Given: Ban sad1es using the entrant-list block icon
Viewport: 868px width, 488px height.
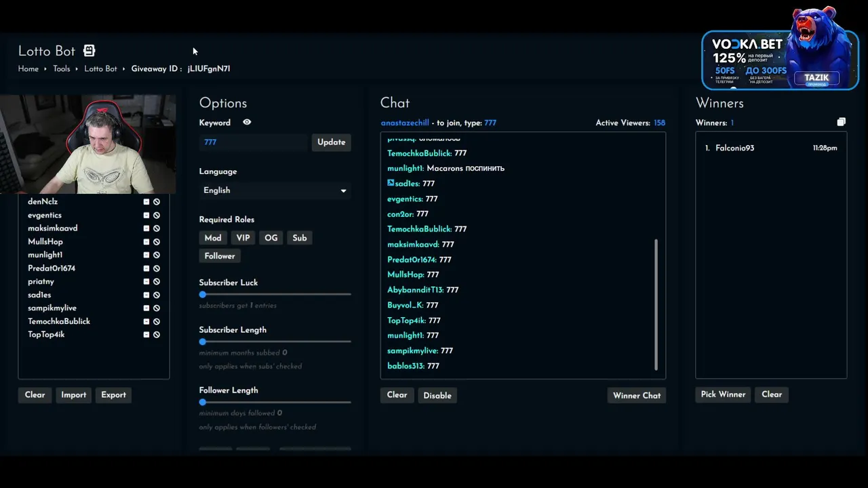Looking at the screenshot, I should tap(157, 295).
